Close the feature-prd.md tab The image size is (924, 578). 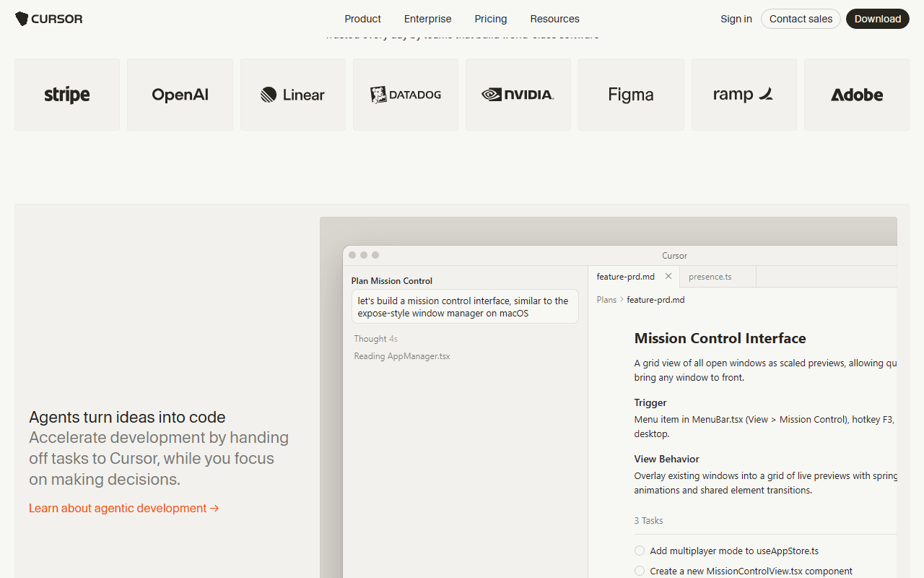tap(668, 276)
